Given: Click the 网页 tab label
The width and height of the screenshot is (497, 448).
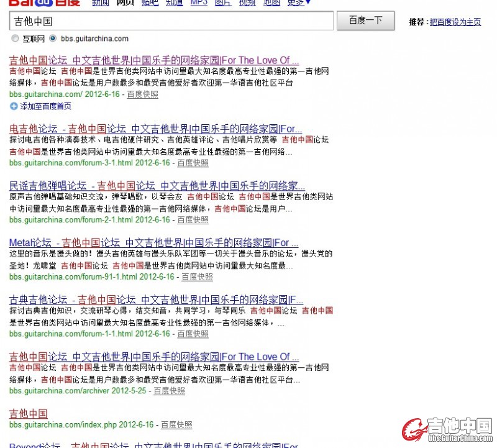Looking at the screenshot, I should point(125,3).
